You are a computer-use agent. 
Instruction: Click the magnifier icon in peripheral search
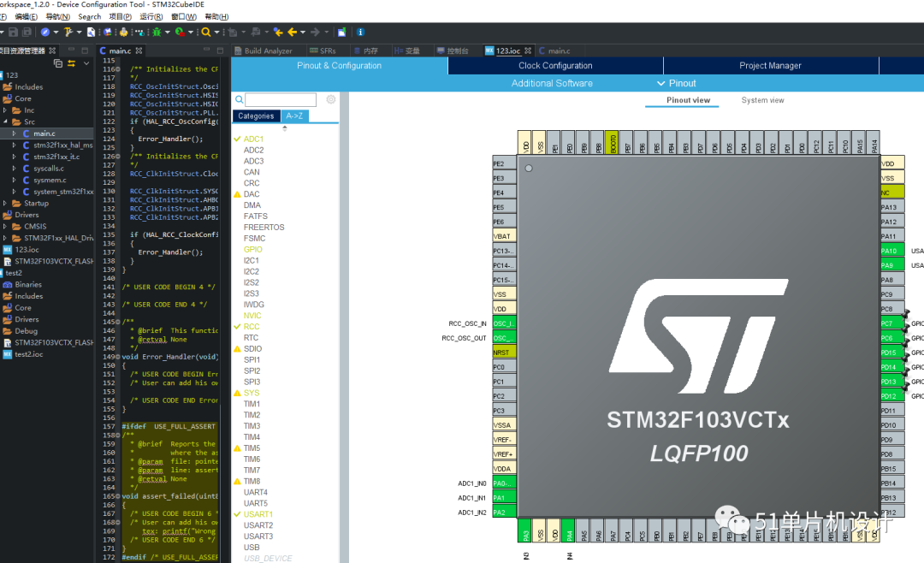point(240,99)
